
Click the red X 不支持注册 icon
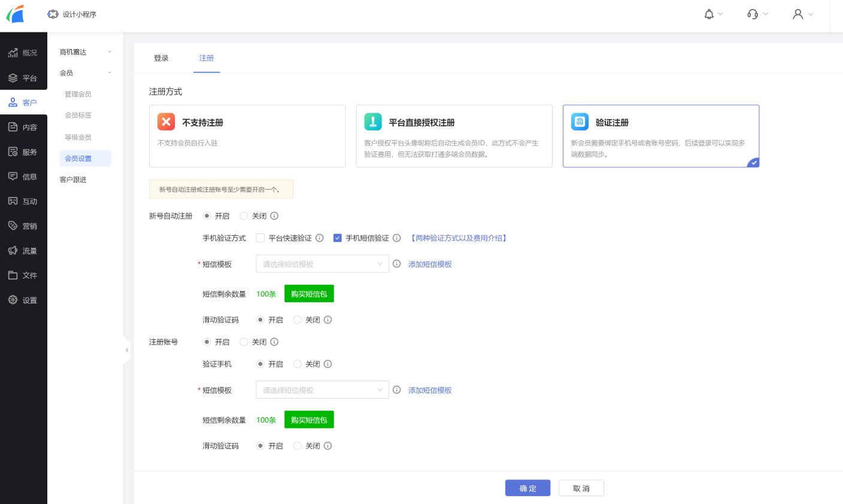pyautogui.click(x=166, y=122)
